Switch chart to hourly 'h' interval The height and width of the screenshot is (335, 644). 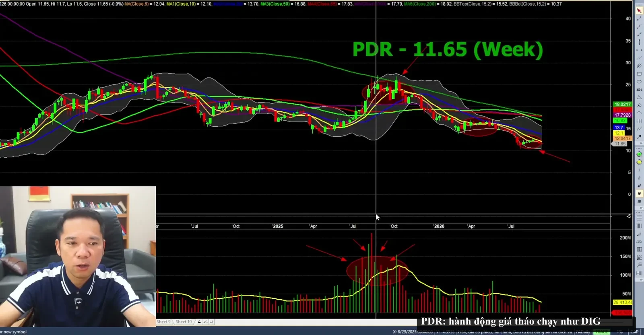tap(639, 178)
